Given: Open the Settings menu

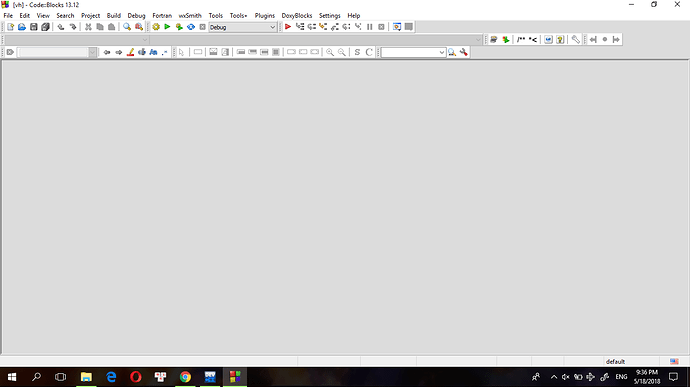Looking at the screenshot, I should click(x=330, y=15).
